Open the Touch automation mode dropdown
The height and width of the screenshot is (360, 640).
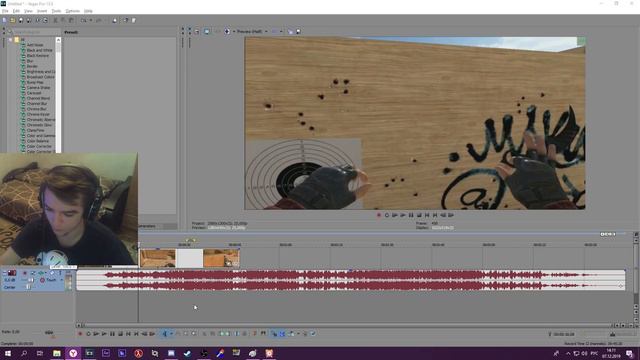62,280
